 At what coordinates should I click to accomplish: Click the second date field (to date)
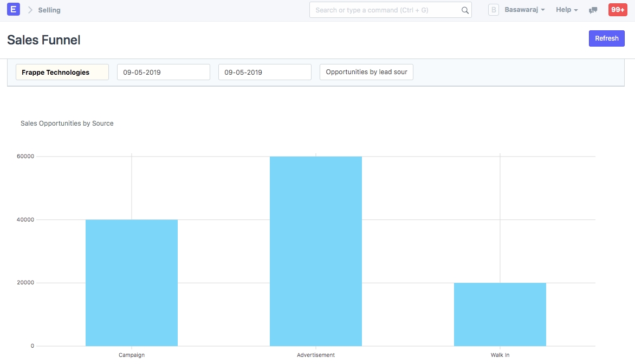coord(264,72)
